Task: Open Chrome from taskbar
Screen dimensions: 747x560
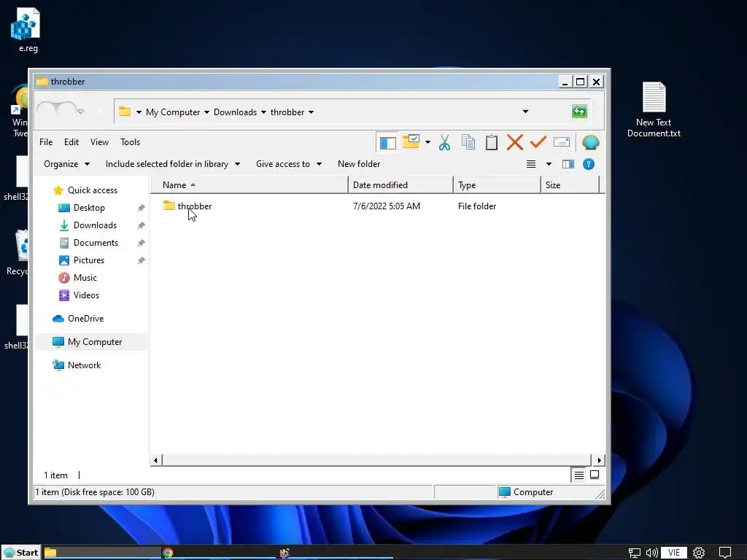Action: click(168, 553)
